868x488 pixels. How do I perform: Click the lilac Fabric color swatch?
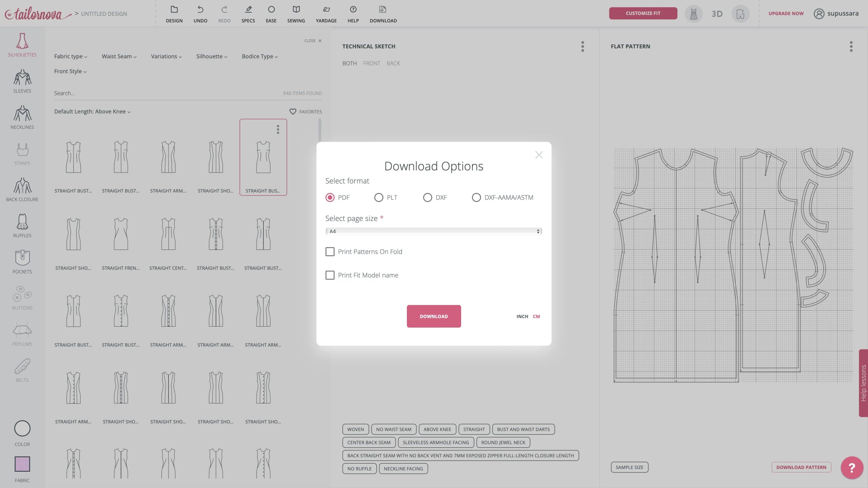click(22, 464)
